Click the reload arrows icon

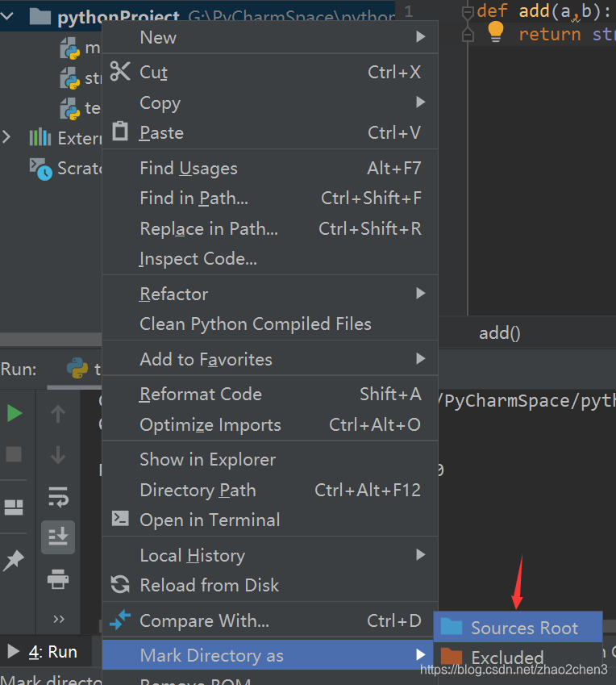[120, 584]
